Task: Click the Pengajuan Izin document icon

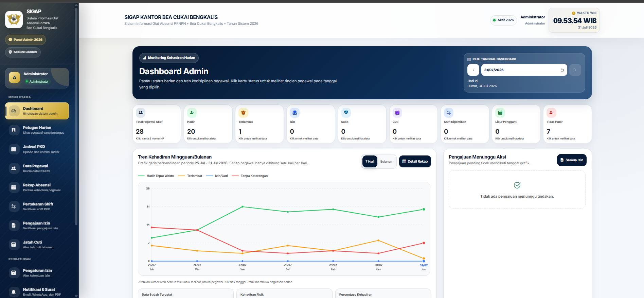Action: click(14, 225)
